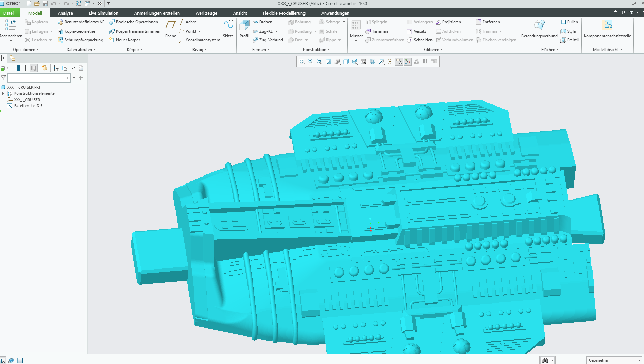Expand the Bezug group menu

(200, 50)
